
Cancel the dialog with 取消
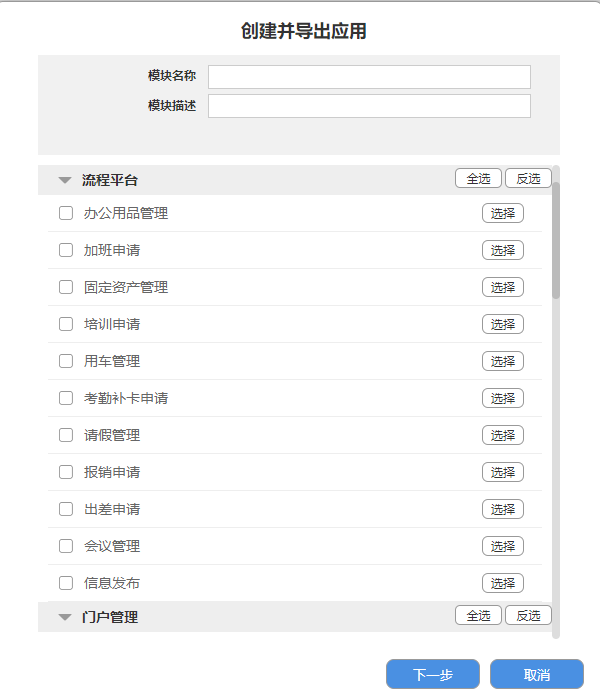click(x=537, y=675)
